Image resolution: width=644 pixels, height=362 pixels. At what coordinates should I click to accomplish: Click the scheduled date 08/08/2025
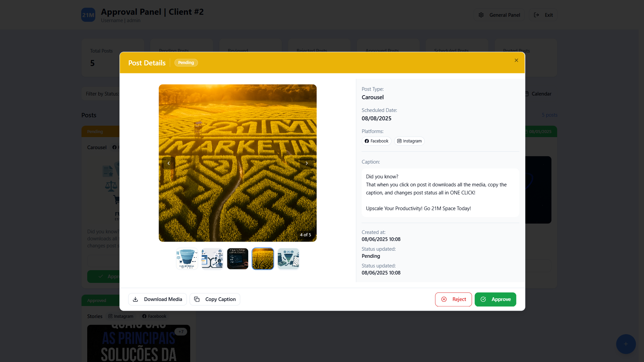click(376, 118)
